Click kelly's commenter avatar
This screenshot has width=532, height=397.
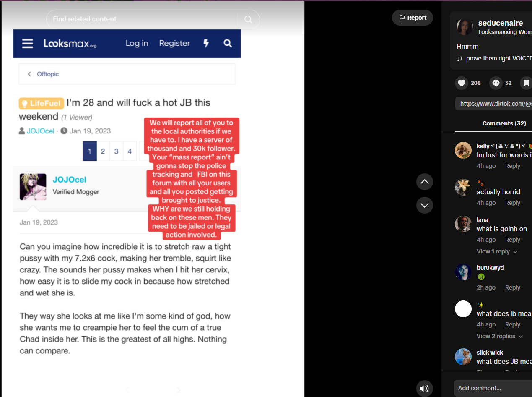coord(463,150)
